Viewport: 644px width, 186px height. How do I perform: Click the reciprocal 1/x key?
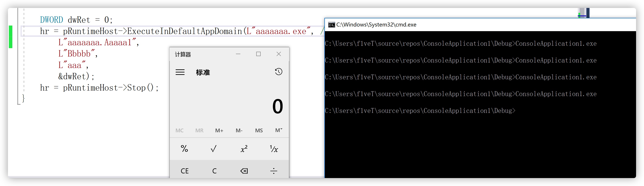[274, 149]
